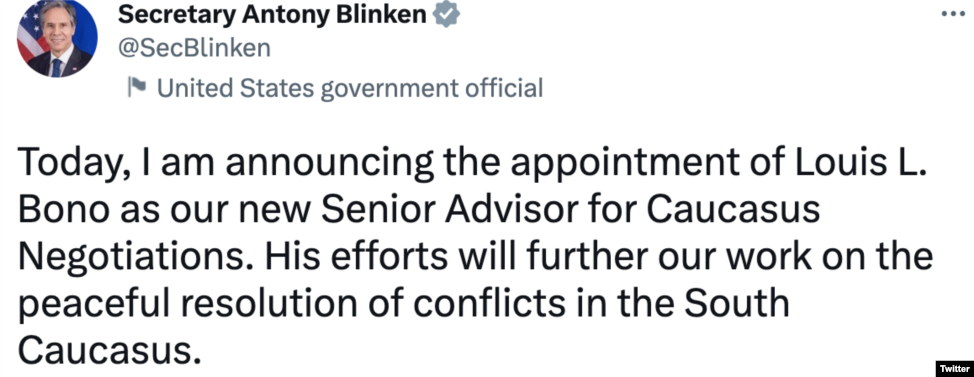Open Secretary Blinken's profile photo
Screen dimensions: 974x377
[x=57, y=38]
